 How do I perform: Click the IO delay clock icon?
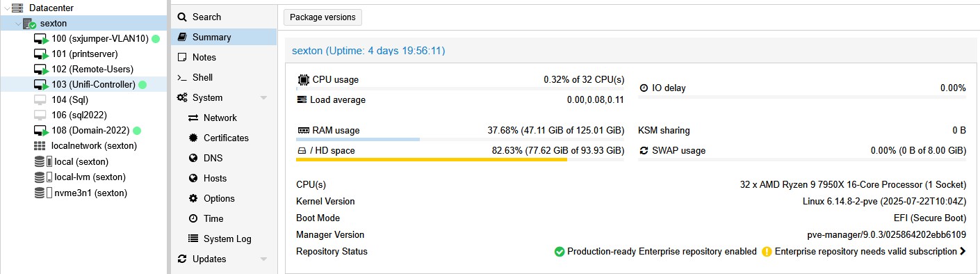[644, 88]
